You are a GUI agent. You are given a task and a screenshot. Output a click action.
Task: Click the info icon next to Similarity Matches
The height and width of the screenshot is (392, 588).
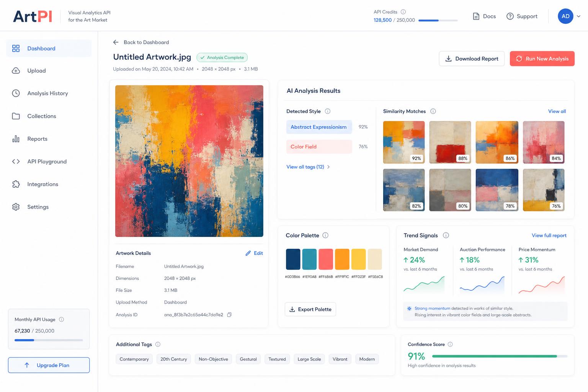point(433,111)
